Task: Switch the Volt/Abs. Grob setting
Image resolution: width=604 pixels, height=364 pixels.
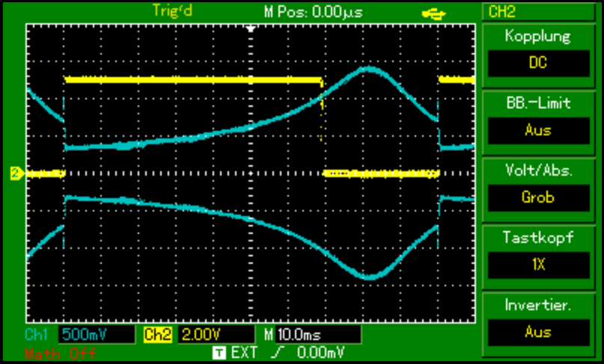Action: [x=537, y=197]
